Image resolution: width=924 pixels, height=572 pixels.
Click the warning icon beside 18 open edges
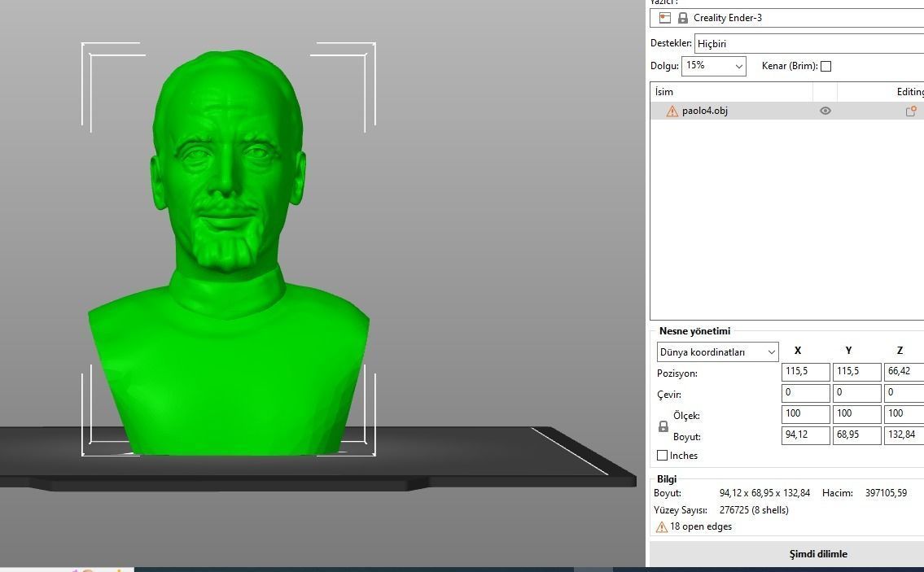click(x=661, y=527)
